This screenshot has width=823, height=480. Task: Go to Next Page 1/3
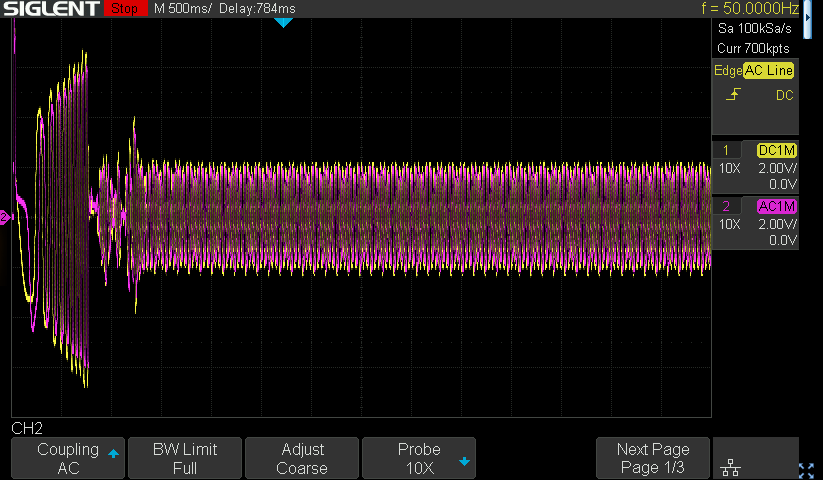[x=652, y=458]
